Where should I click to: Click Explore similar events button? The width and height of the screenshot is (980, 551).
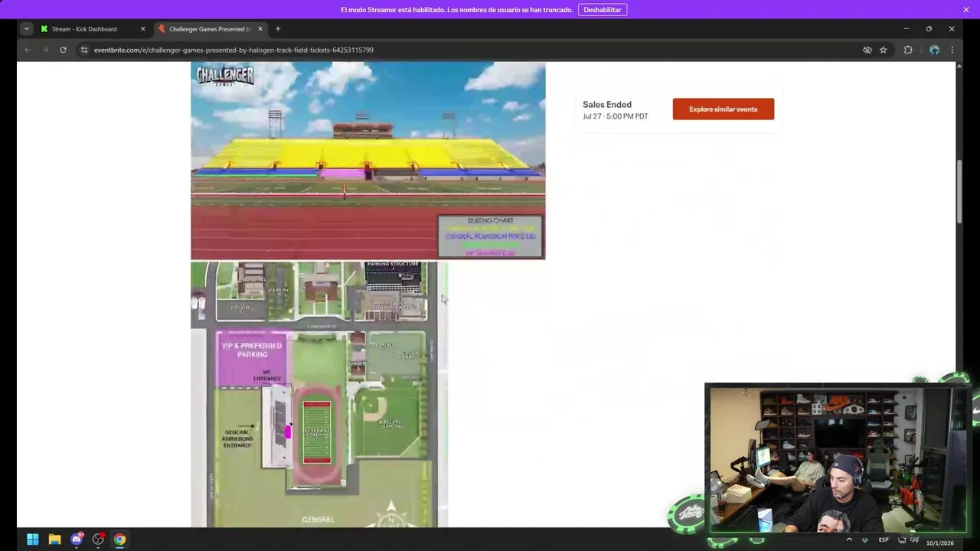click(x=723, y=109)
